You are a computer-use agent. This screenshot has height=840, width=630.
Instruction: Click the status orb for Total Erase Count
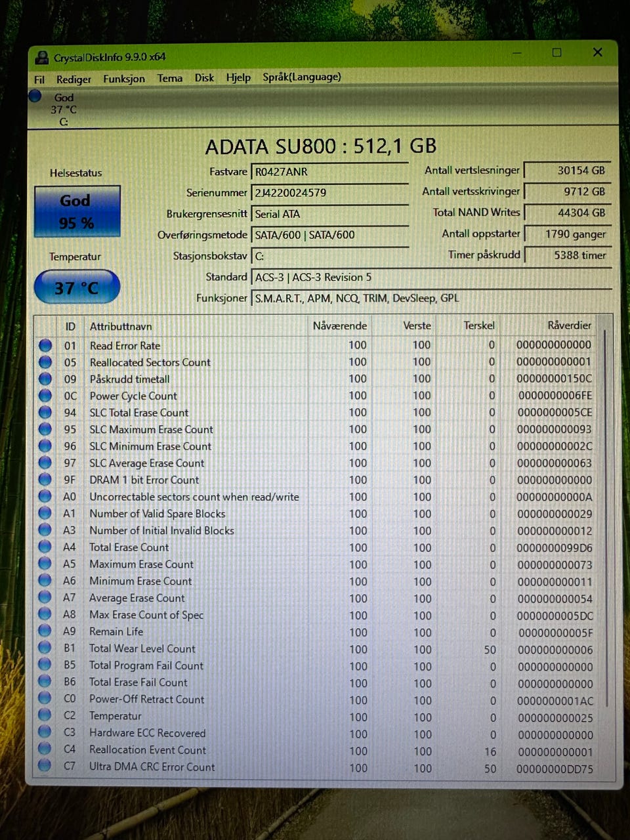point(45,547)
